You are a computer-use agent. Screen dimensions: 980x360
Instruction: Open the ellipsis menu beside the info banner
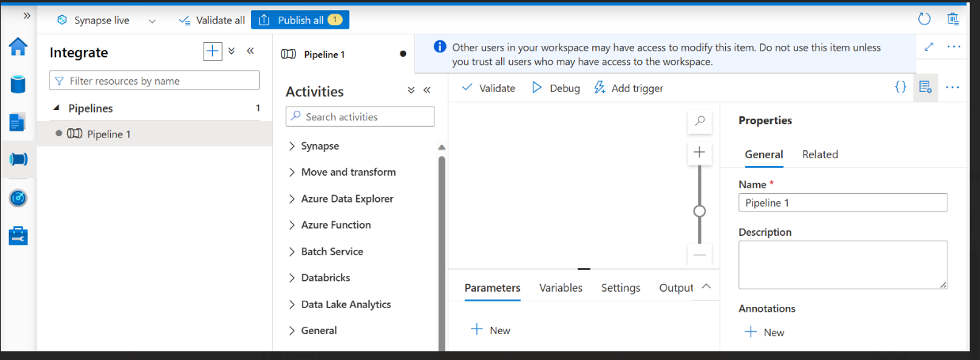(954, 47)
